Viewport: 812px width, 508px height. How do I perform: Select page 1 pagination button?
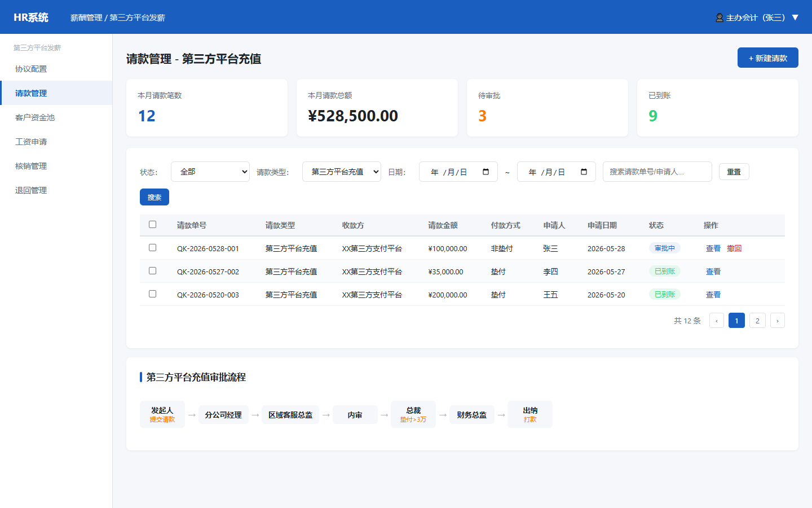pyautogui.click(x=736, y=321)
